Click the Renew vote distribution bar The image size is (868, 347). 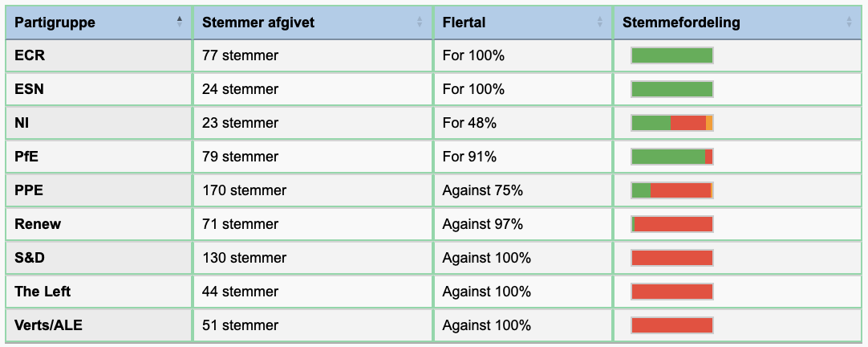pos(672,224)
